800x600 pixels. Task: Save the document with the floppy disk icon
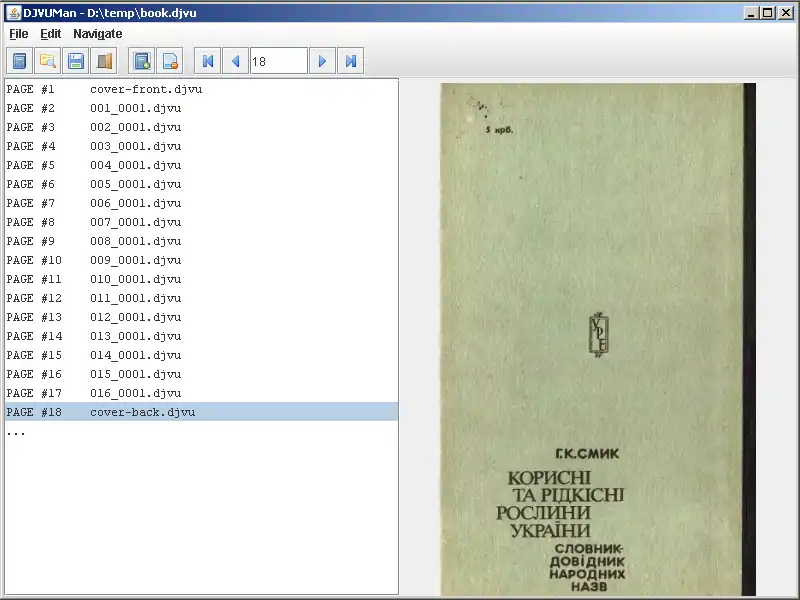[x=76, y=61]
